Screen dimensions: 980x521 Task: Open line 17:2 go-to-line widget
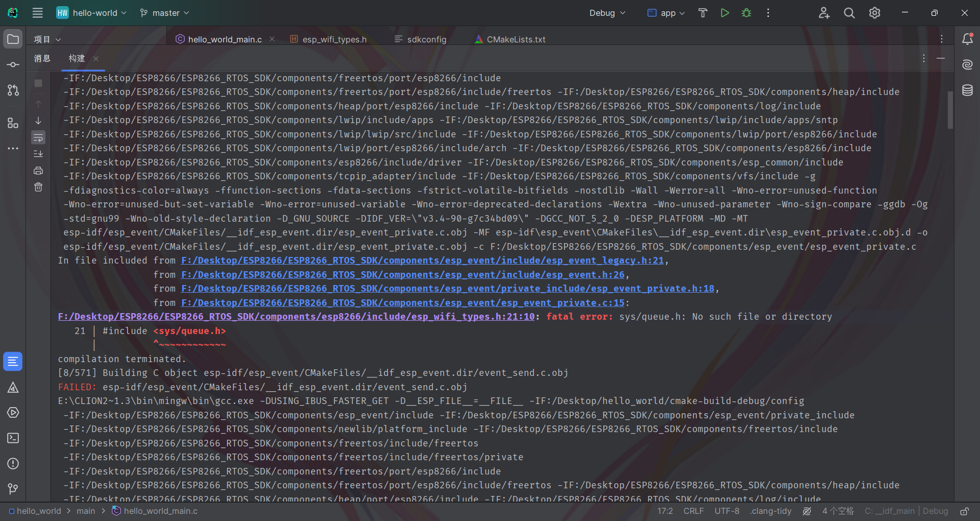[x=665, y=511]
